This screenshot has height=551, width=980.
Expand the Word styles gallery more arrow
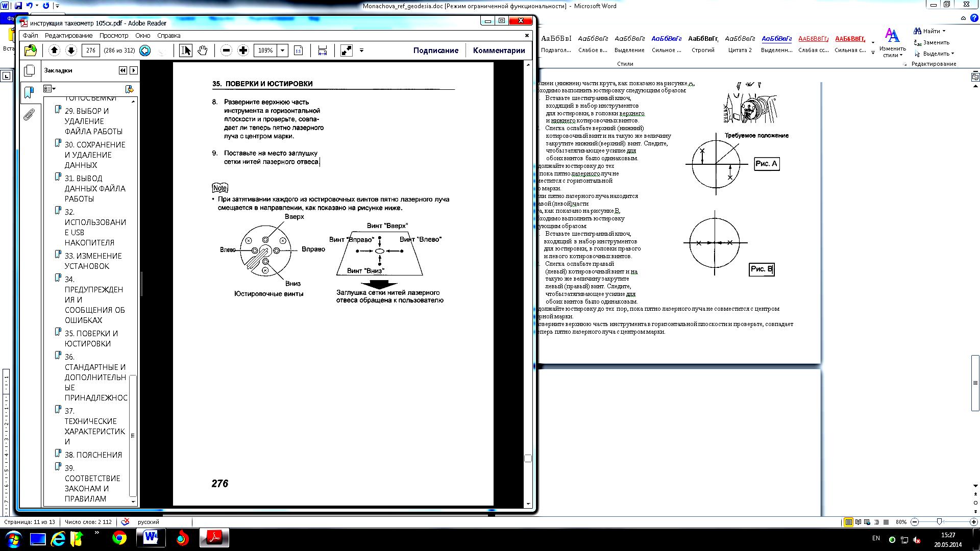coord(873,53)
